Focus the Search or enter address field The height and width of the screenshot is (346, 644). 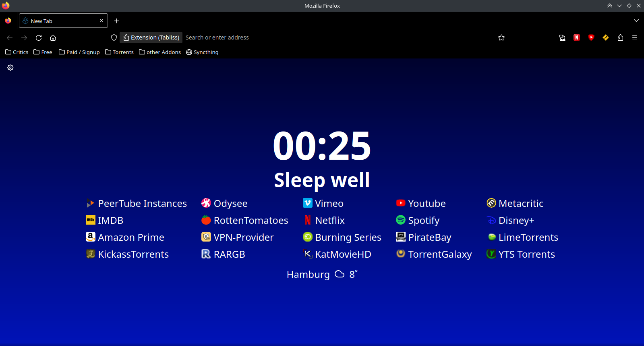pos(338,38)
